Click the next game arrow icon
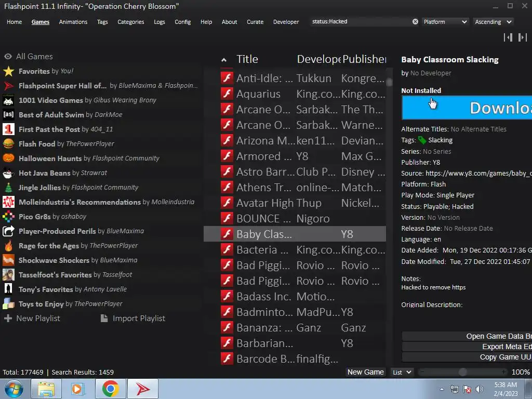This screenshot has height=399, width=532. coord(523,37)
